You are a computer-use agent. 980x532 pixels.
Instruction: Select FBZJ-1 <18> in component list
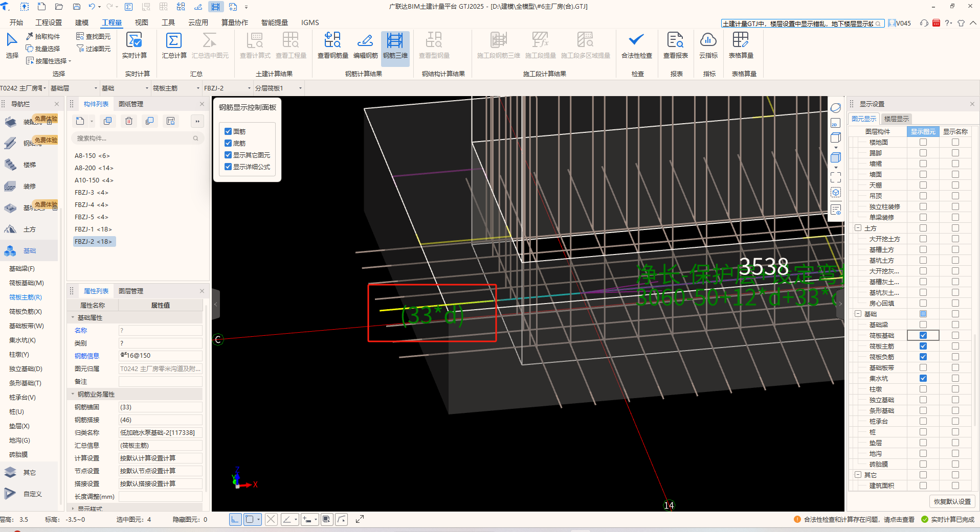click(x=93, y=229)
